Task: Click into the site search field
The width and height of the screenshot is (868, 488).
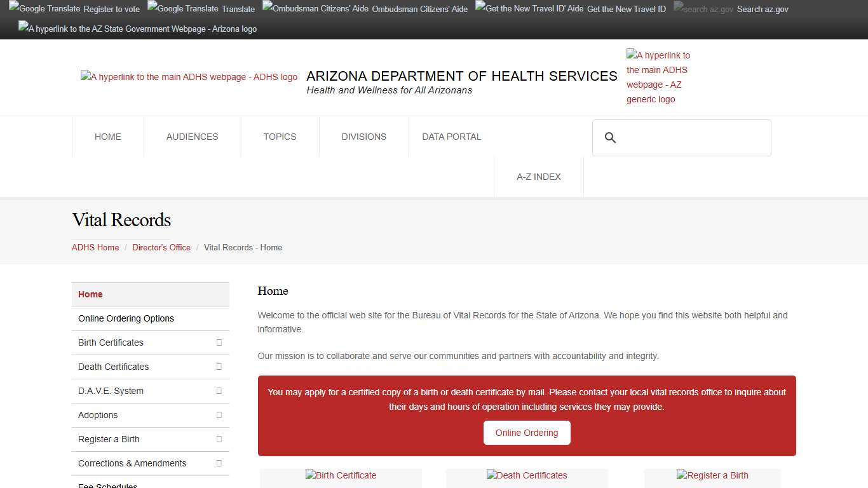Action: (693, 138)
